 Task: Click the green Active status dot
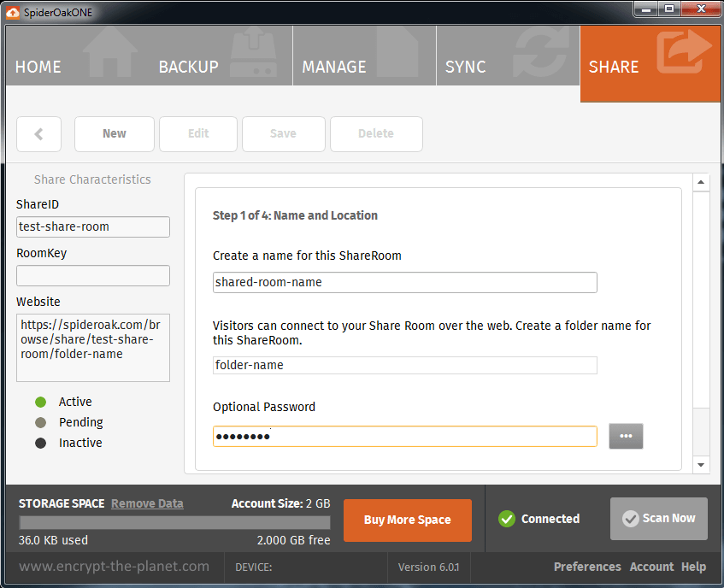click(x=41, y=402)
